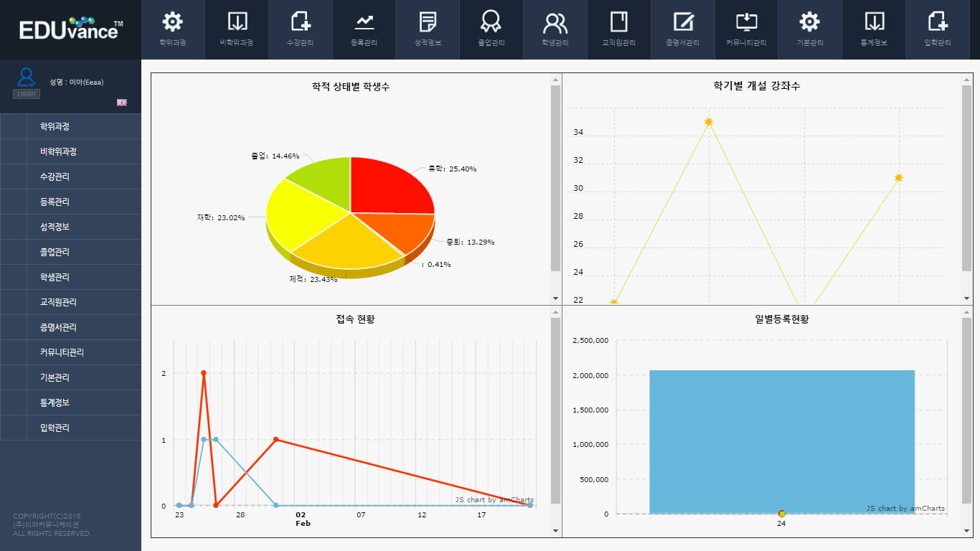Choose 입학관리 in the left sidebar menu
Screen dimensions: 980x551
point(55,428)
